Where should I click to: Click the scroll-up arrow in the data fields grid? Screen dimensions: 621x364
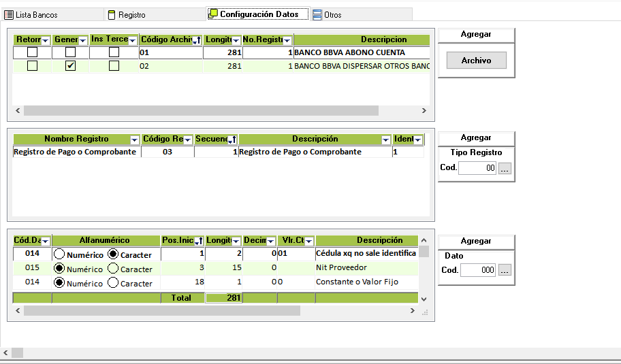tap(424, 240)
